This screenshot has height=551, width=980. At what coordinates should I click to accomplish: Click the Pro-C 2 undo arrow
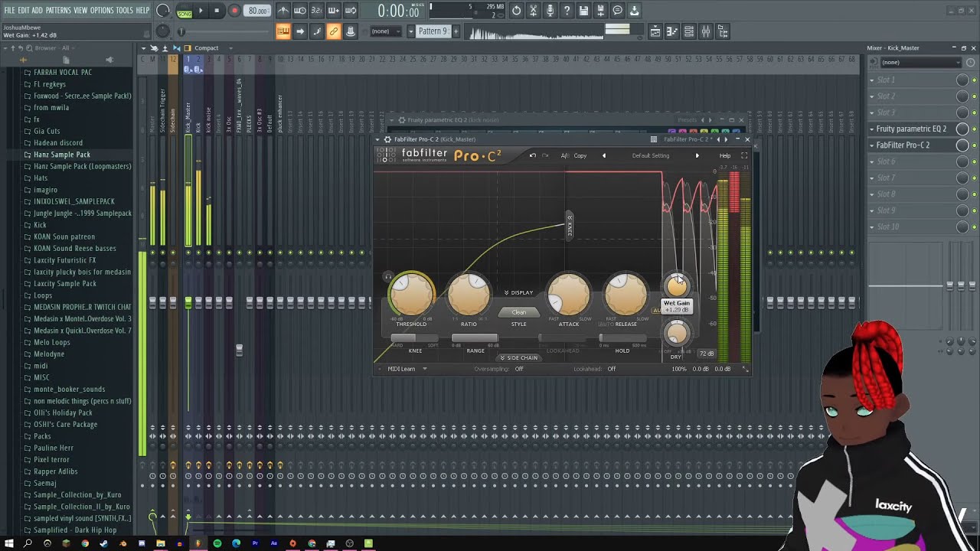click(532, 156)
